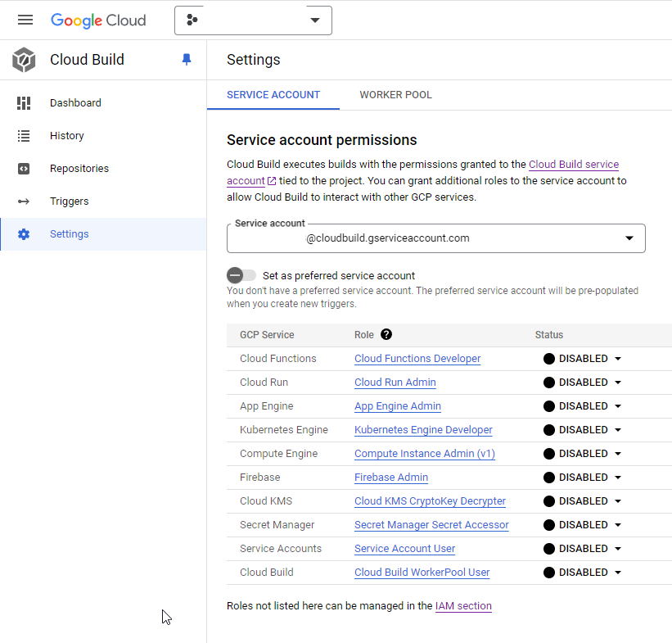Click the Firebase status dot

(x=549, y=478)
